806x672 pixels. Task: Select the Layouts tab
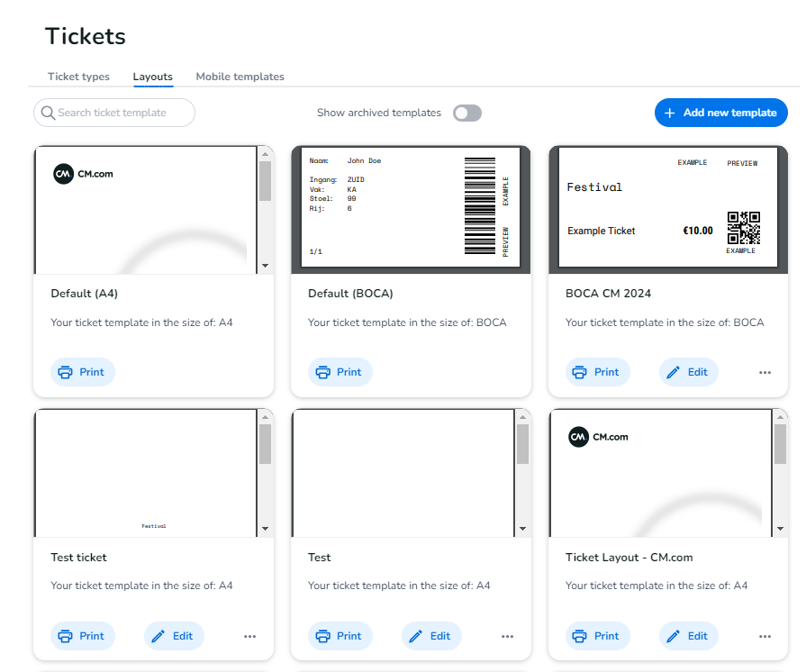coord(152,77)
